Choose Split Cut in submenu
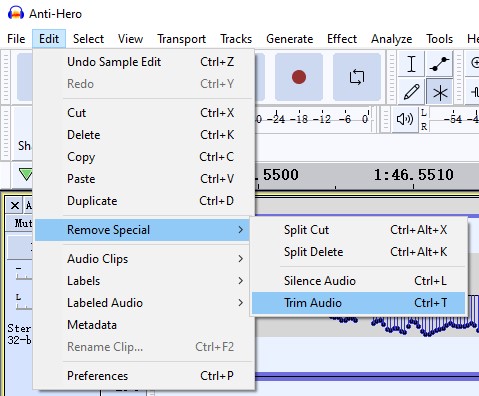 point(358,230)
